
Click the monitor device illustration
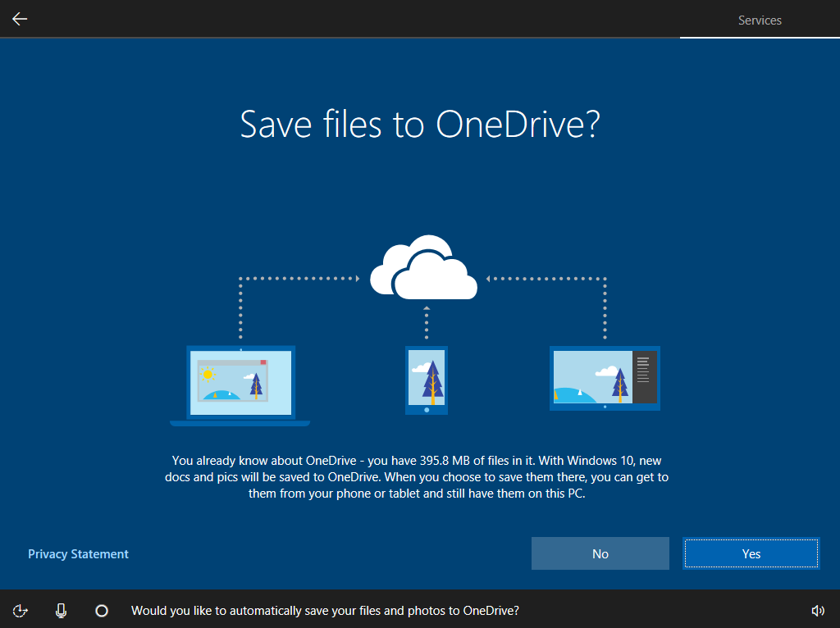click(605, 378)
